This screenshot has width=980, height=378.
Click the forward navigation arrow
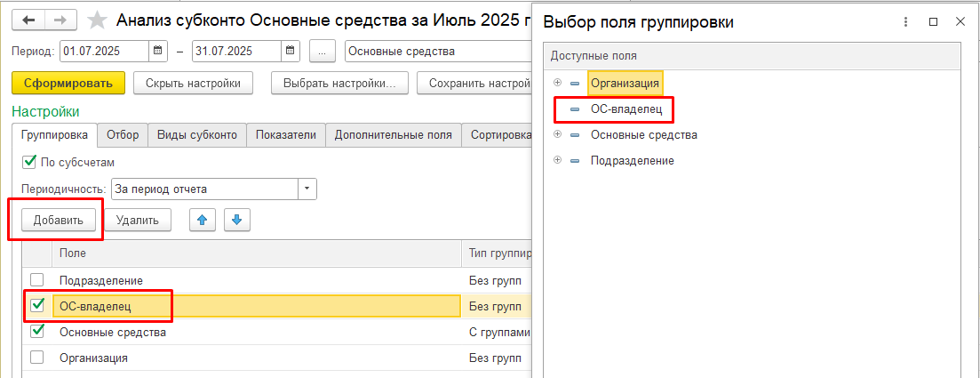pos(60,20)
